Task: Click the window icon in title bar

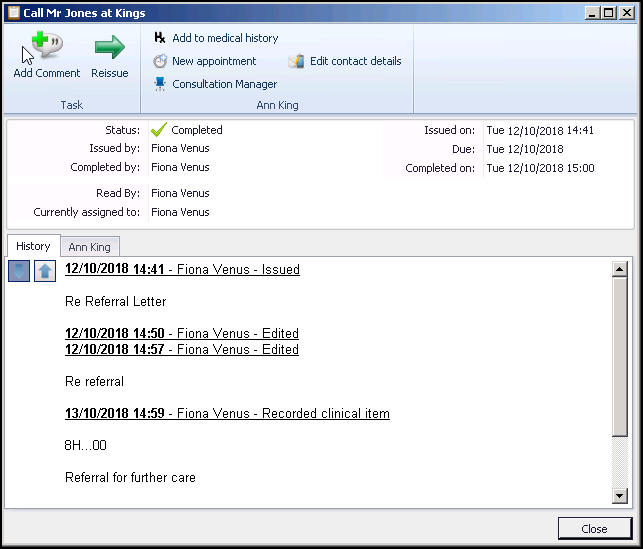Action: pyautogui.click(x=13, y=13)
